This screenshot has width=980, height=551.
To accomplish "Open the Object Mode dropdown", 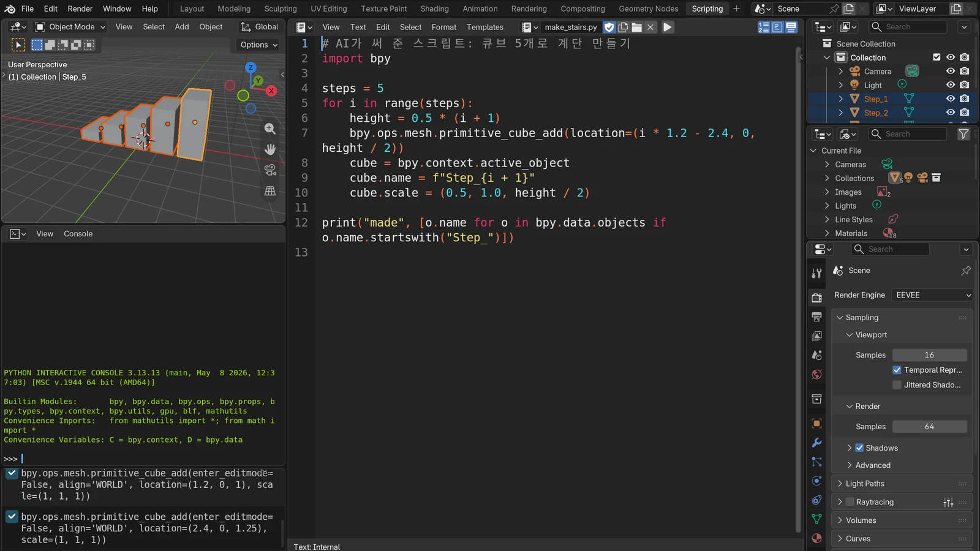I will click(x=70, y=27).
